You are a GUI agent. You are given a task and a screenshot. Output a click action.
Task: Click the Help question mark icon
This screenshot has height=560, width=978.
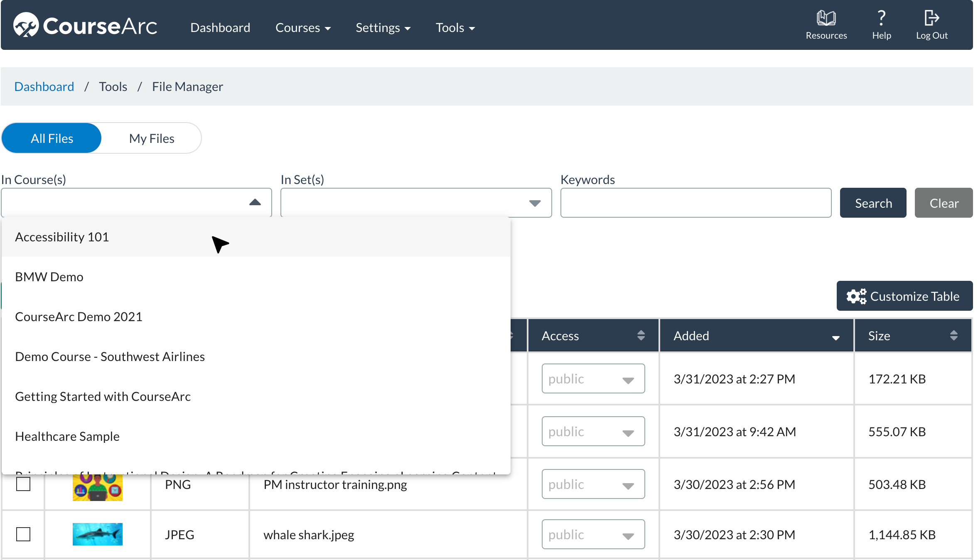(881, 18)
